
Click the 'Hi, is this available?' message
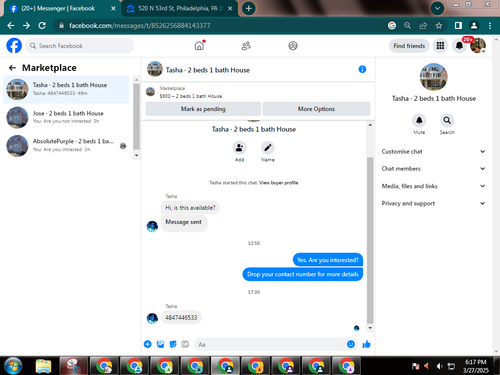(190, 208)
